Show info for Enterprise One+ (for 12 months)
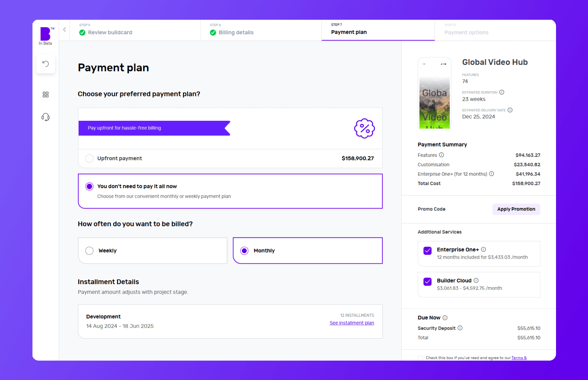The width and height of the screenshot is (588, 380). [491, 174]
